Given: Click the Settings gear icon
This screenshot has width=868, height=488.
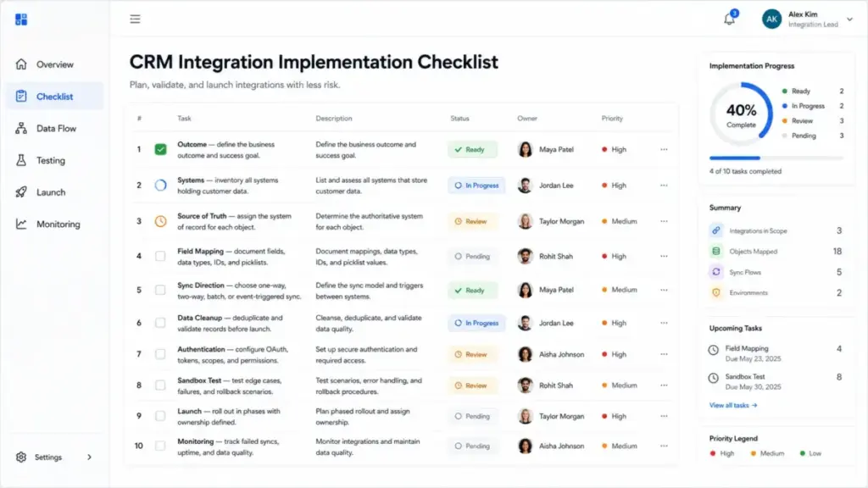Looking at the screenshot, I should click(x=21, y=457).
